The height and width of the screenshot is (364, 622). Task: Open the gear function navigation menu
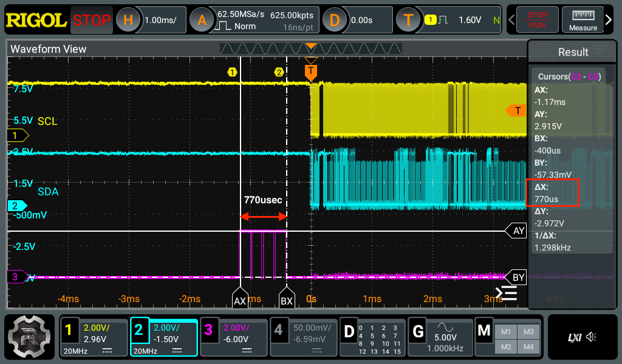pyautogui.click(x=29, y=337)
